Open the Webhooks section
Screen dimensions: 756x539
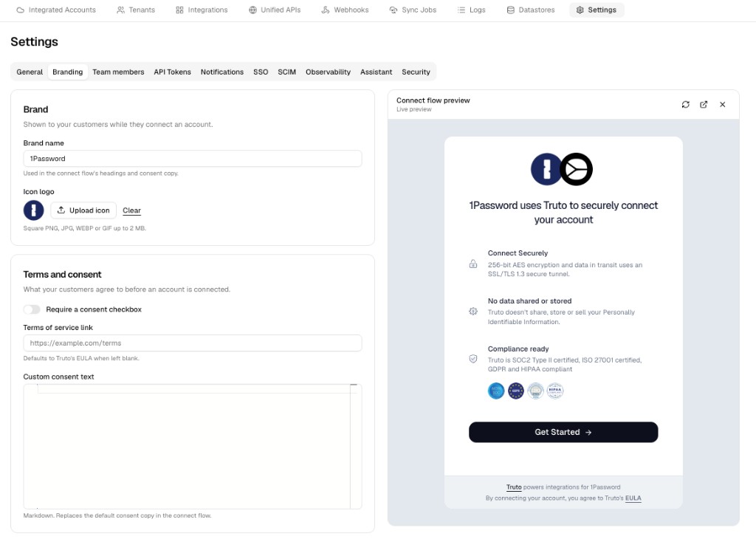coord(345,10)
